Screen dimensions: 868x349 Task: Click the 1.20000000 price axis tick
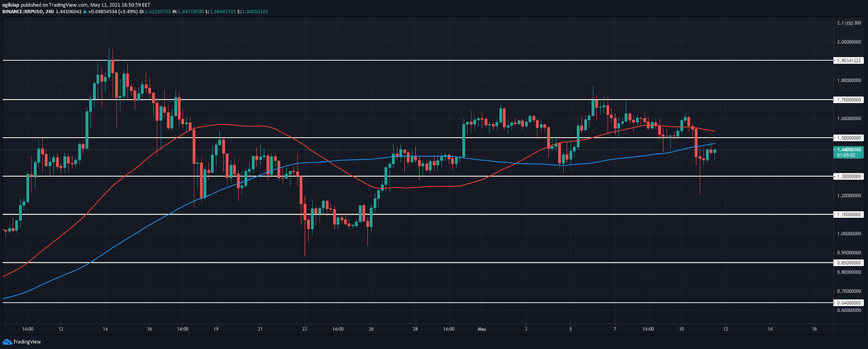(x=849, y=196)
